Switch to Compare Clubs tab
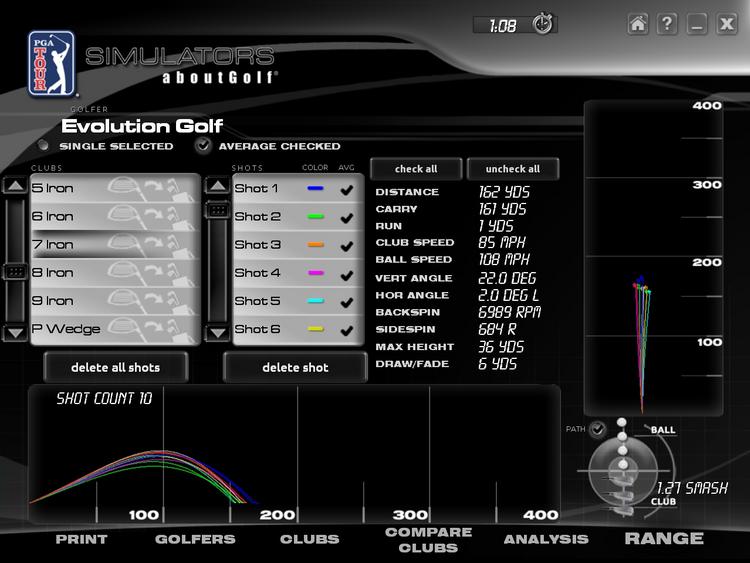The image size is (750, 563). point(428,539)
